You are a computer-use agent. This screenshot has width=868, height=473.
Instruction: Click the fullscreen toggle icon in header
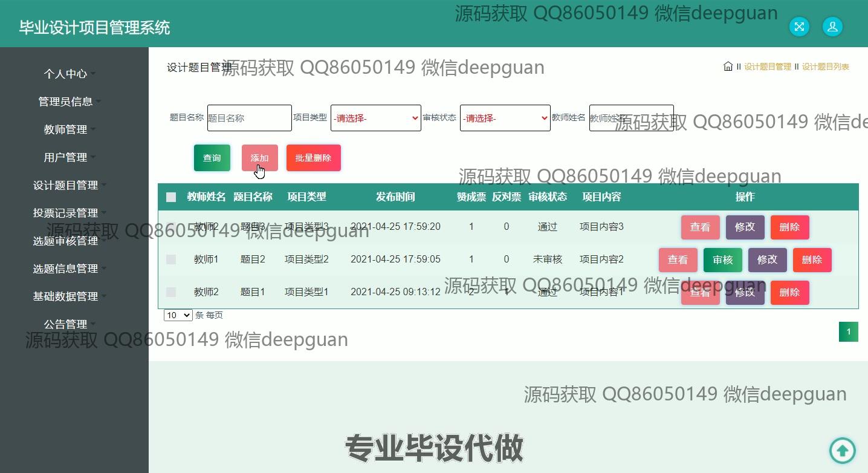(x=799, y=27)
